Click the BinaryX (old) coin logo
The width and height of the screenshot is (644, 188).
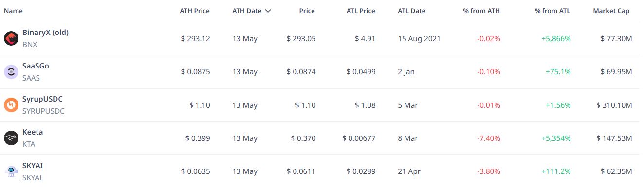tap(11, 38)
